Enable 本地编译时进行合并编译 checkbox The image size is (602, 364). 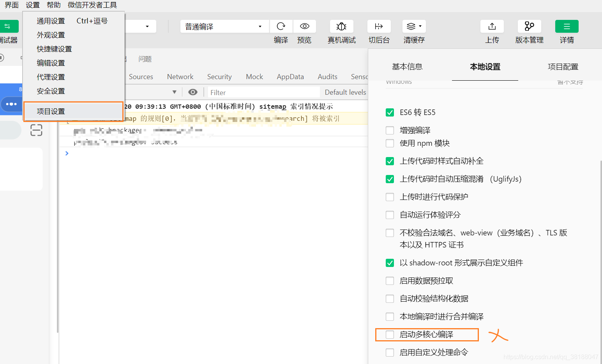pyautogui.click(x=390, y=316)
